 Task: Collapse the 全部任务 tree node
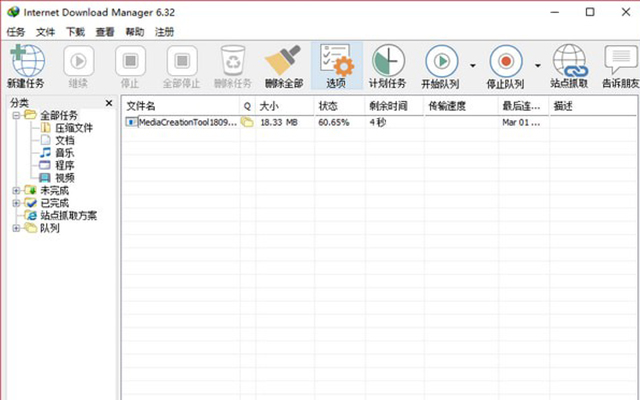tap(16, 116)
